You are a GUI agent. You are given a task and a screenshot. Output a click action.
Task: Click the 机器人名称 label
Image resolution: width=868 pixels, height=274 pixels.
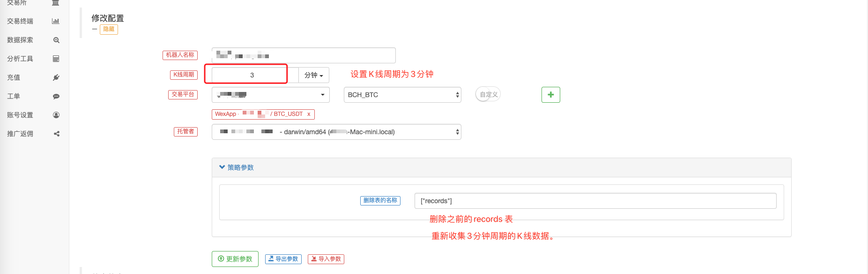[180, 55]
